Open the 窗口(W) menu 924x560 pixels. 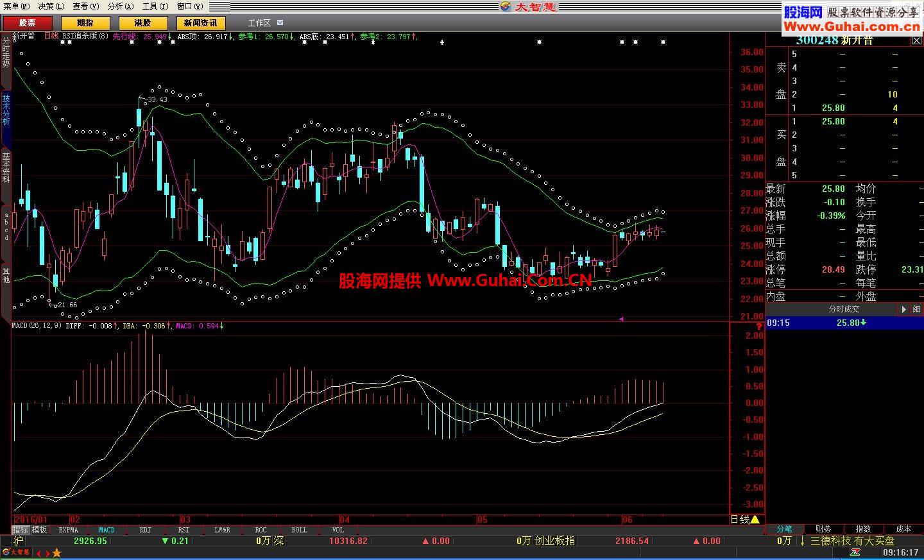point(189,6)
